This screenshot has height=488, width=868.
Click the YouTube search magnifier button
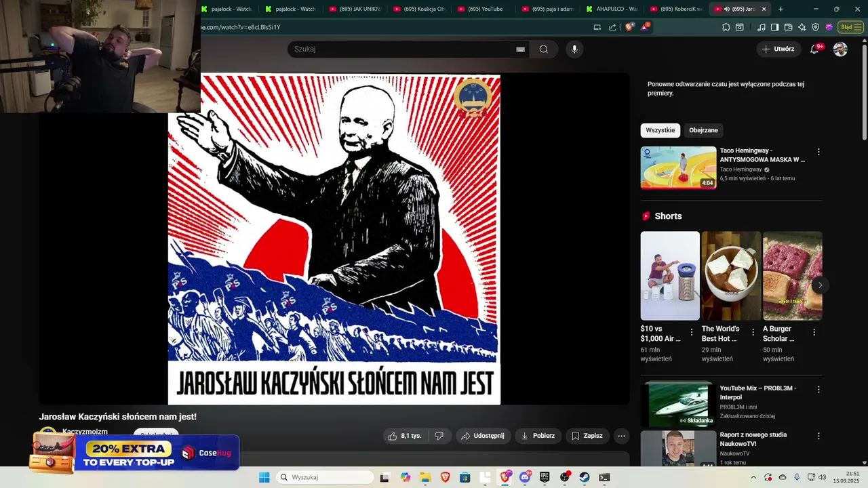544,49
